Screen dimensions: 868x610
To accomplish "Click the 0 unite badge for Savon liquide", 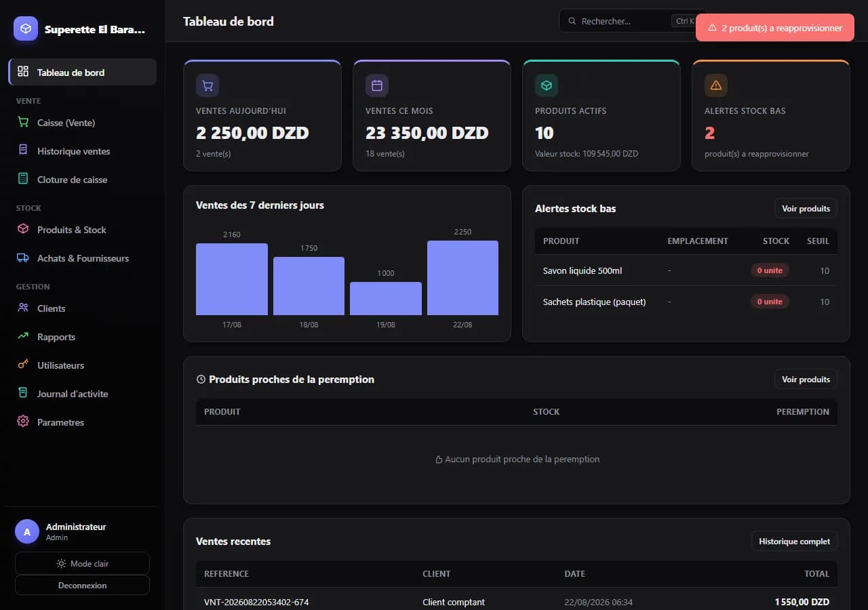I will click(x=770, y=270).
